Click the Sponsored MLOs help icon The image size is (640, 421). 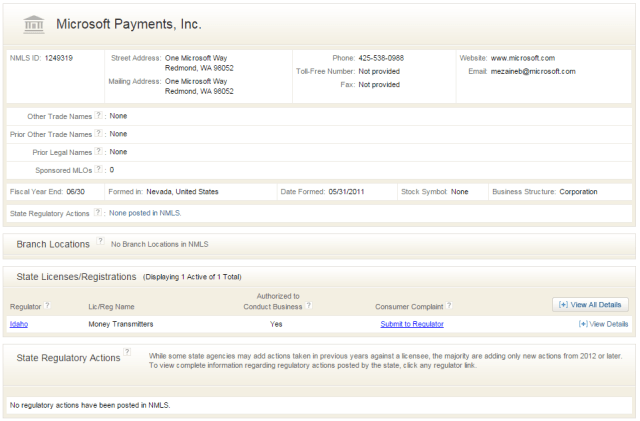pos(98,170)
